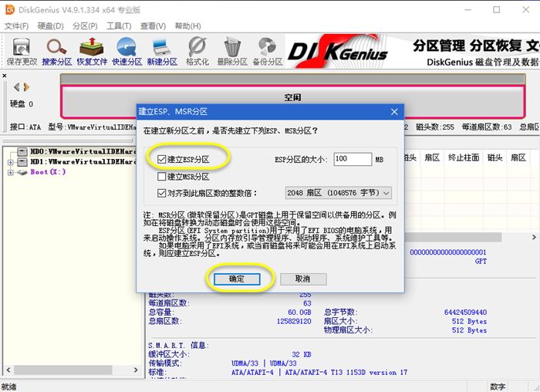This screenshot has width=540, height=392.
Task: Cancel the dialog with 取消 button
Action: click(x=303, y=279)
